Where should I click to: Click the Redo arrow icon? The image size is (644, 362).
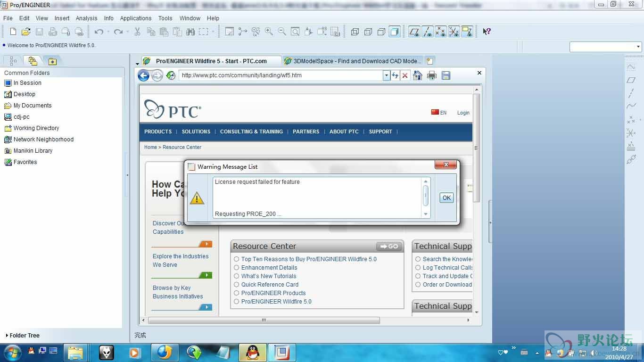click(118, 32)
